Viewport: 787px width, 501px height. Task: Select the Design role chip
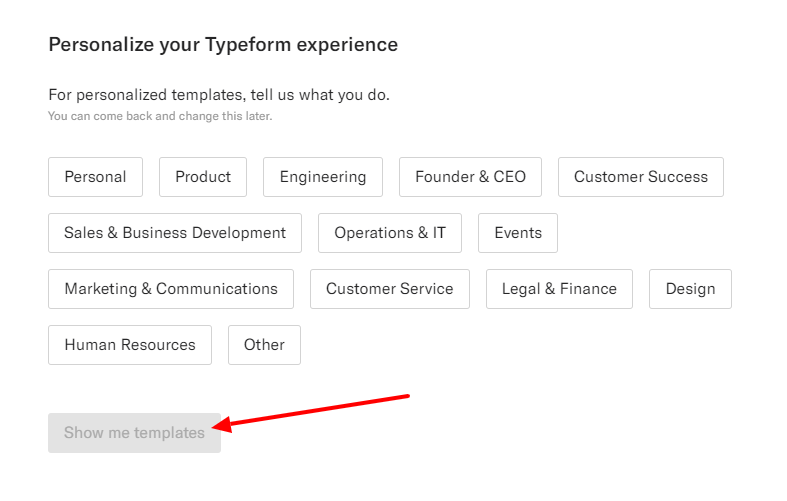point(690,289)
